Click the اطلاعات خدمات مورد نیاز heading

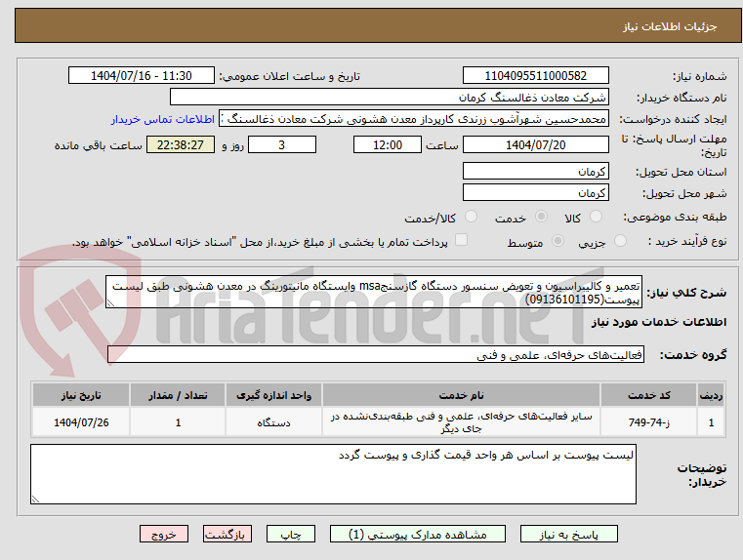coord(659,322)
